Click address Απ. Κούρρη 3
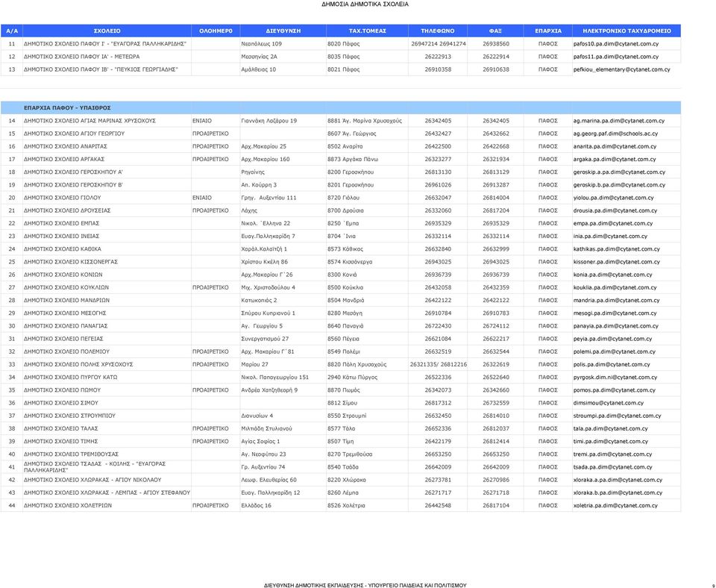Viewport: 716px width, 588px height. (259, 185)
